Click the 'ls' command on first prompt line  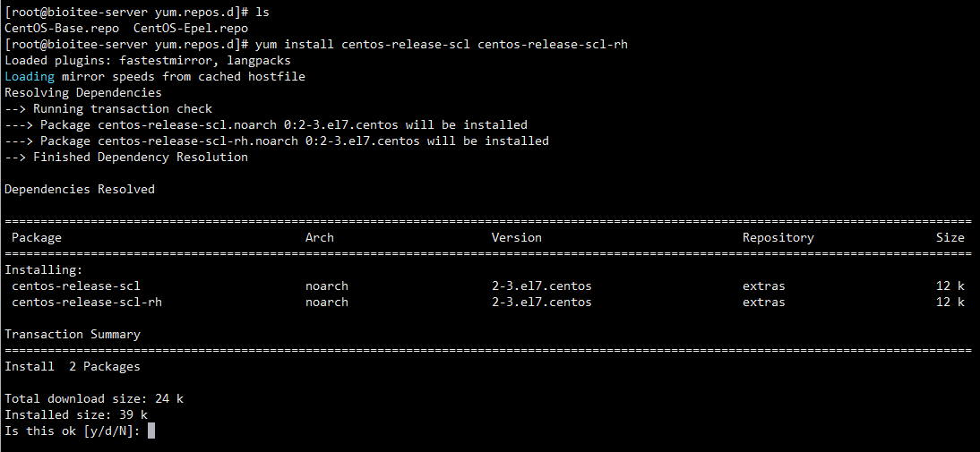pyautogui.click(x=262, y=12)
